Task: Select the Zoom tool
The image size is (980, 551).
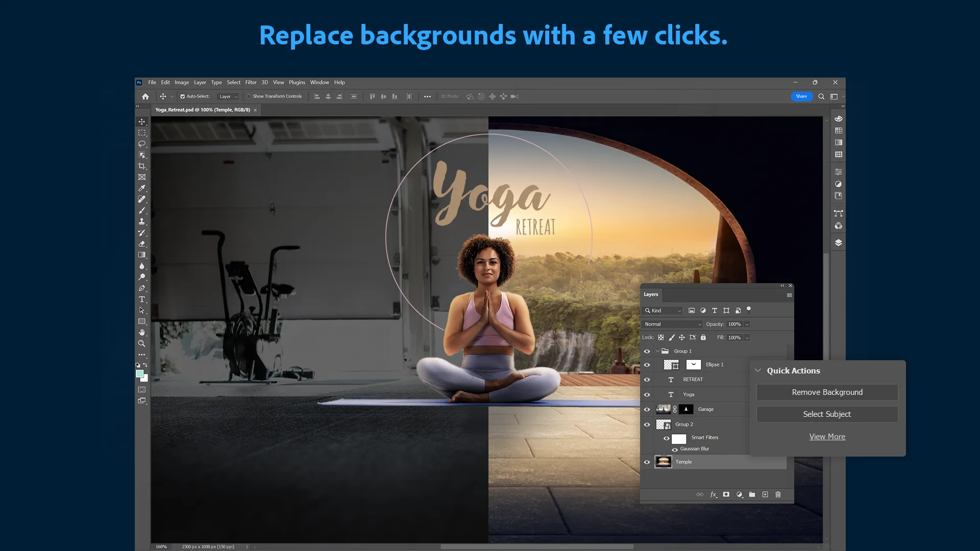Action: click(x=142, y=343)
